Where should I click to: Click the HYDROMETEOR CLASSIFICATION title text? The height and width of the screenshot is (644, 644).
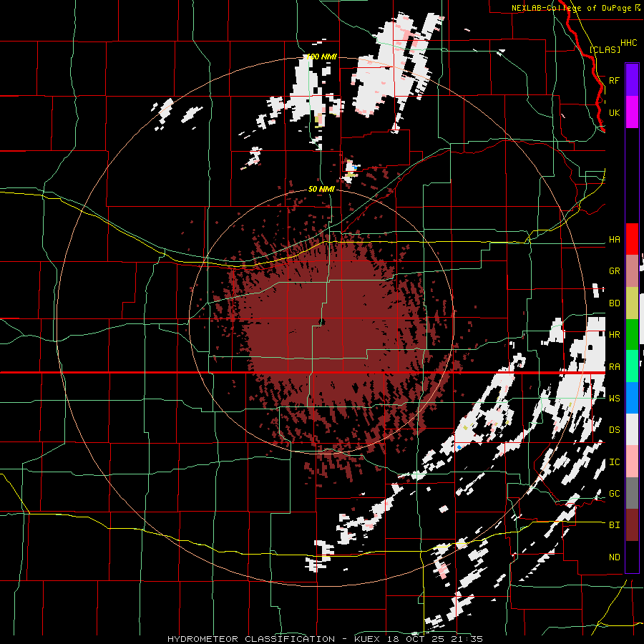(x=251, y=639)
